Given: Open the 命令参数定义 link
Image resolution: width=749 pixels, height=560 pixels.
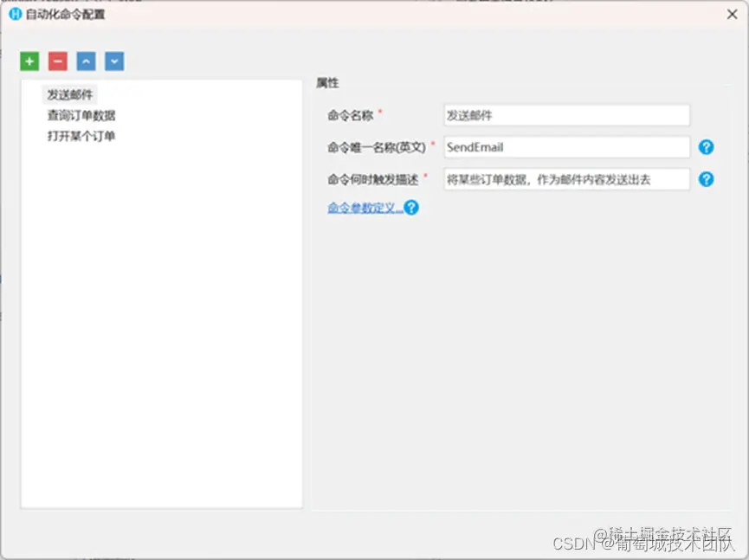Looking at the screenshot, I should tap(364, 207).
